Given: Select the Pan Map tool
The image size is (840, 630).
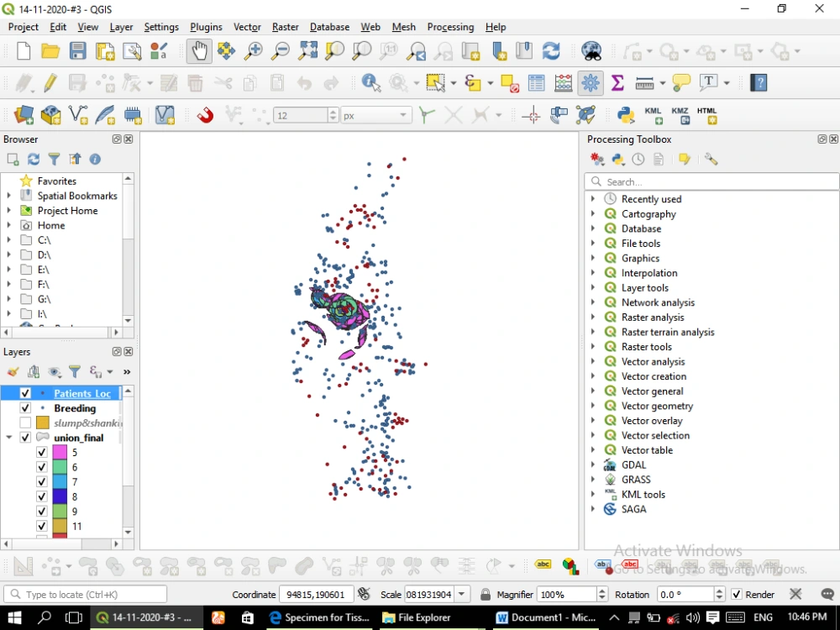Looking at the screenshot, I should pyautogui.click(x=198, y=51).
